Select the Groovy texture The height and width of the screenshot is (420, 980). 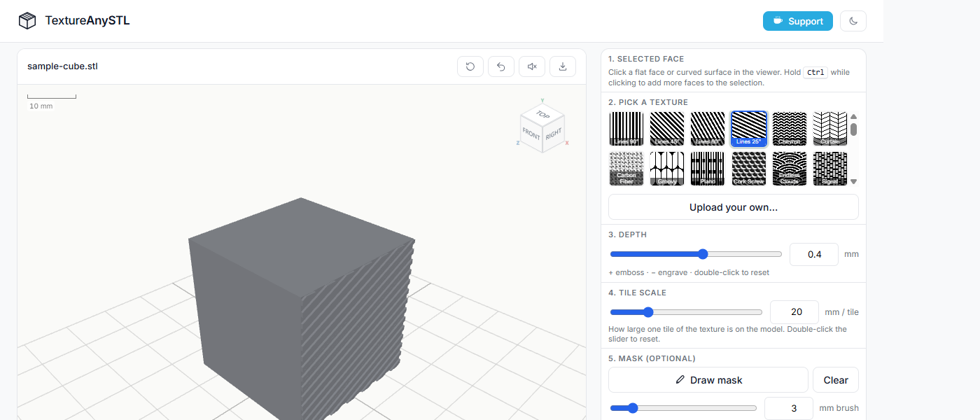pyautogui.click(x=667, y=169)
